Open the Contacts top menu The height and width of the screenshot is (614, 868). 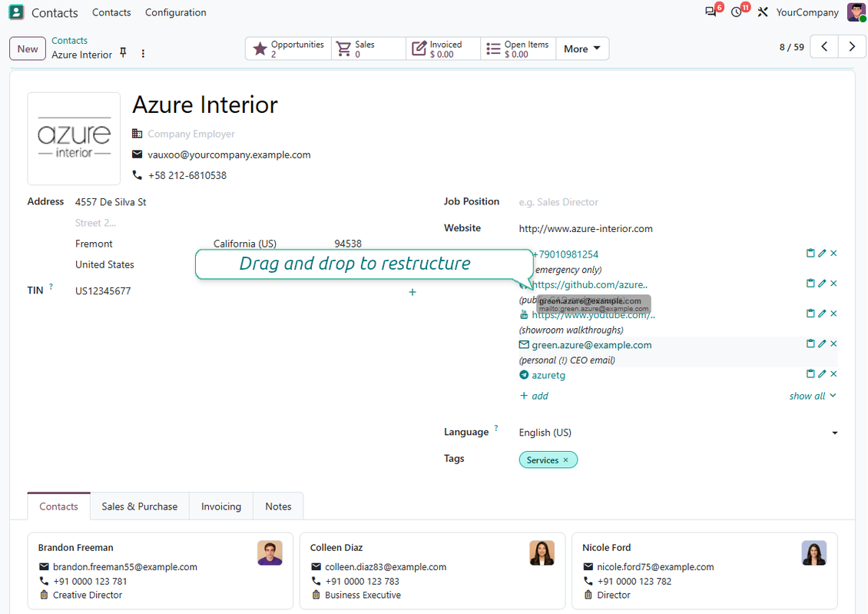click(111, 12)
